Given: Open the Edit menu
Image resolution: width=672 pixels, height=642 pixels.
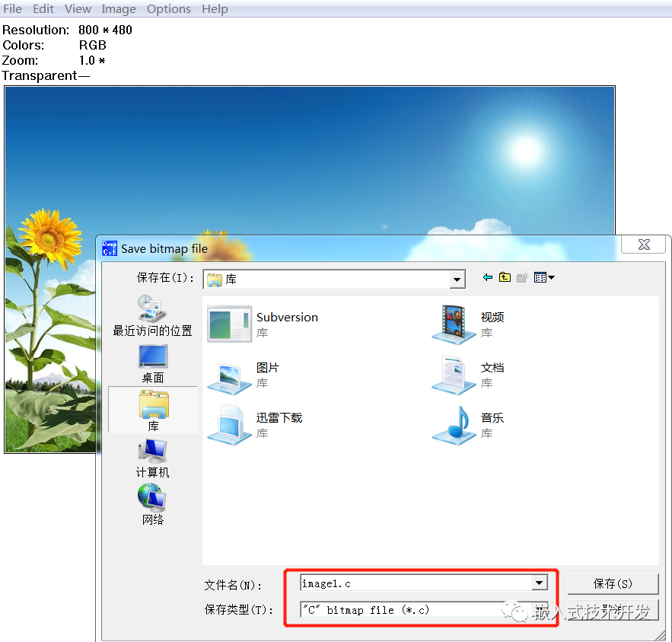Looking at the screenshot, I should 43,8.
